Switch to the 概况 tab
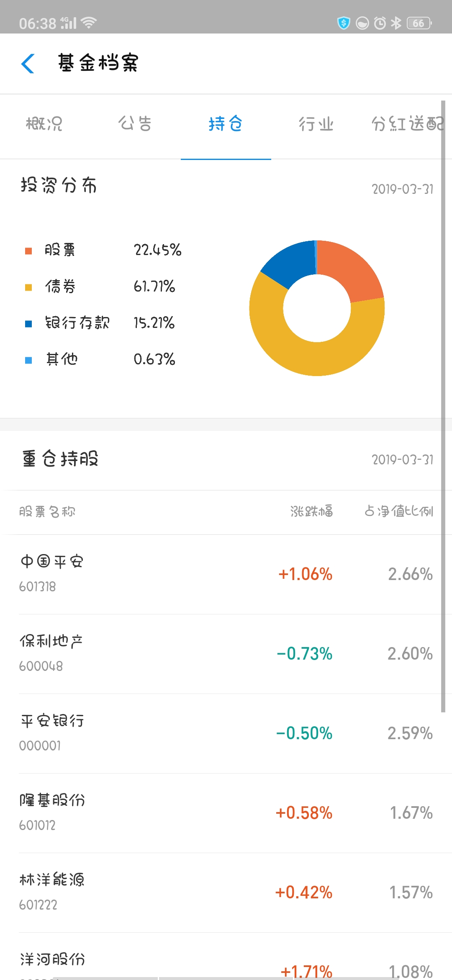The image size is (452, 980). click(44, 124)
